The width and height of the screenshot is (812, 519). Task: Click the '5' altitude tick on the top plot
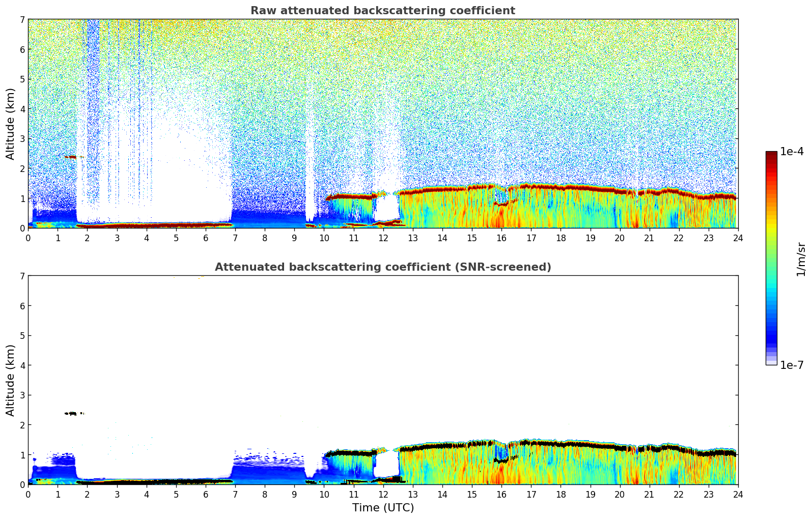[x=22, y=79]
